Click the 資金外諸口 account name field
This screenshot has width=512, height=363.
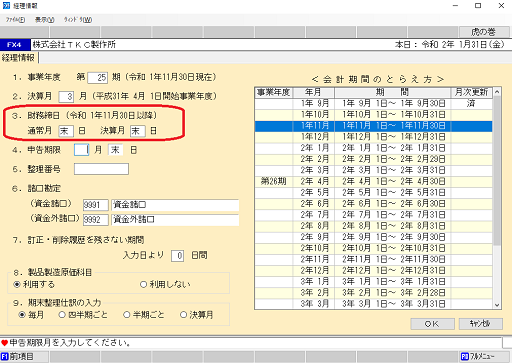pos(175,220)
